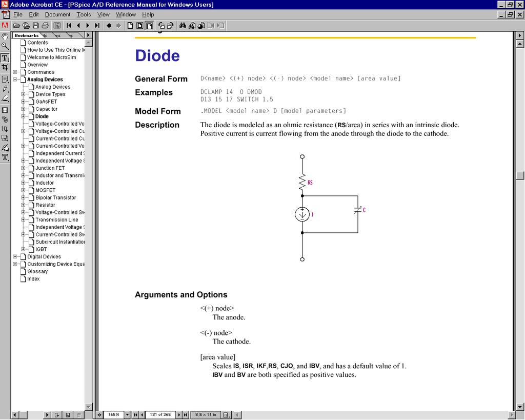This screenshot has height=420, width=525.
Task: Expand the IGBT bookmark
Action: 23,249
